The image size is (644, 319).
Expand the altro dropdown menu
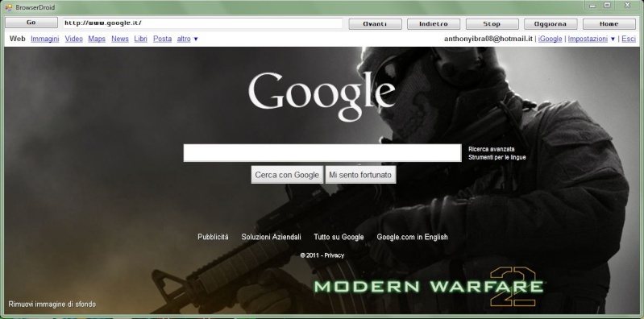(187, 39)
